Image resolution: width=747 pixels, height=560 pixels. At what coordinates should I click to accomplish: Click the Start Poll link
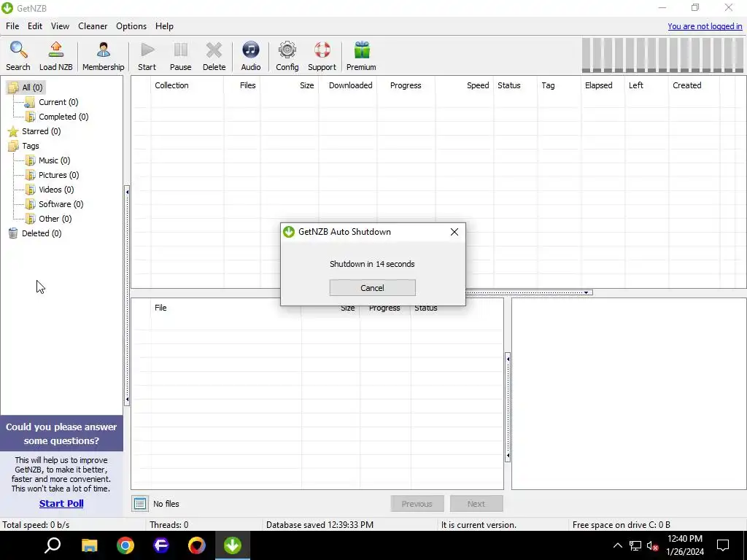pos(61,503)
